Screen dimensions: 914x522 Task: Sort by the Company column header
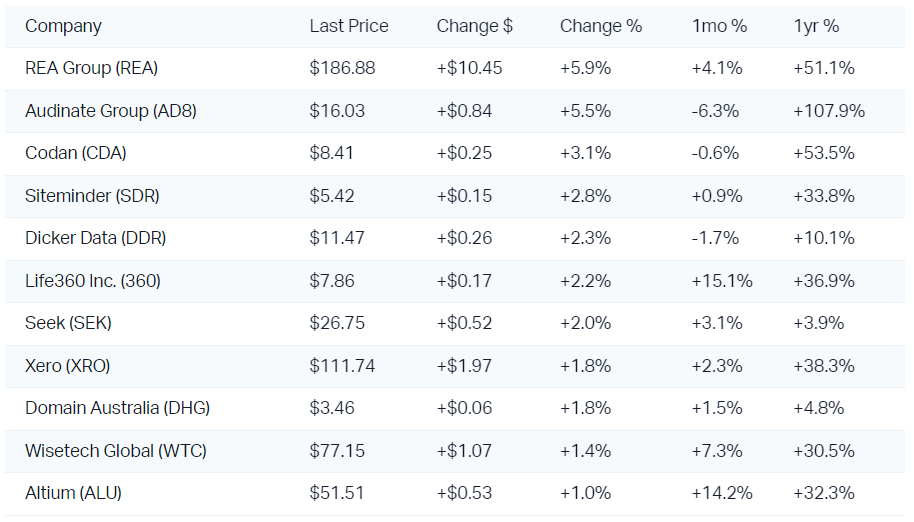[x=63, y=26]
